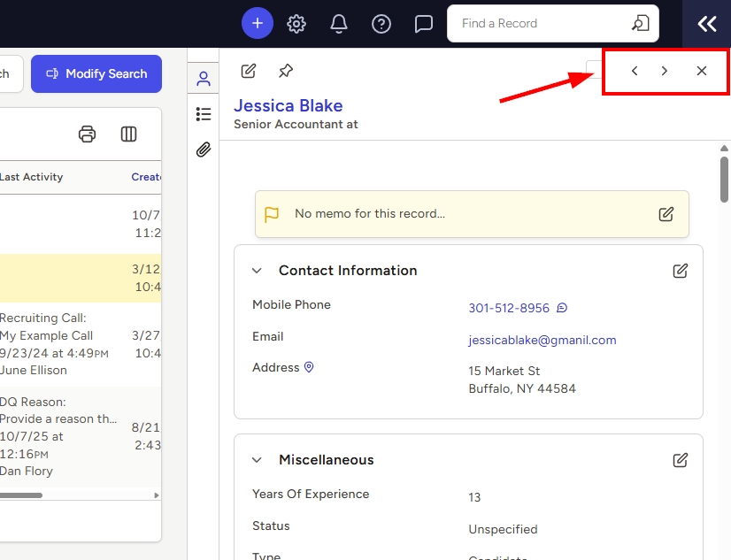Viewport: 731px width, 560px height.
Task: Click the horizontal scrollbar under results list
Action: point(21,495)
